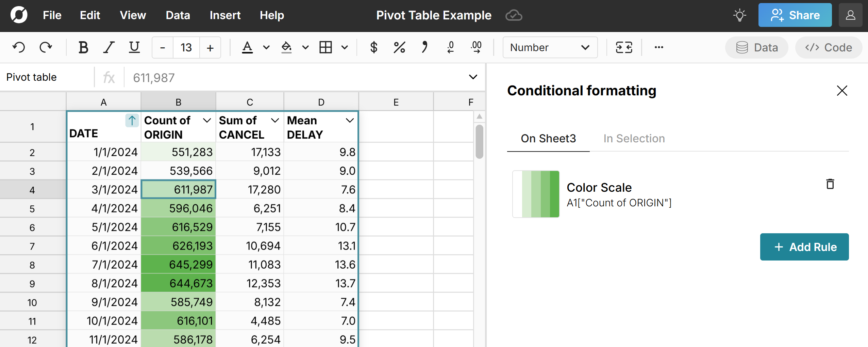Open the Count of ORIGIN column dropdown
Viewport: 868px width, 347px height.
point(206,120)
